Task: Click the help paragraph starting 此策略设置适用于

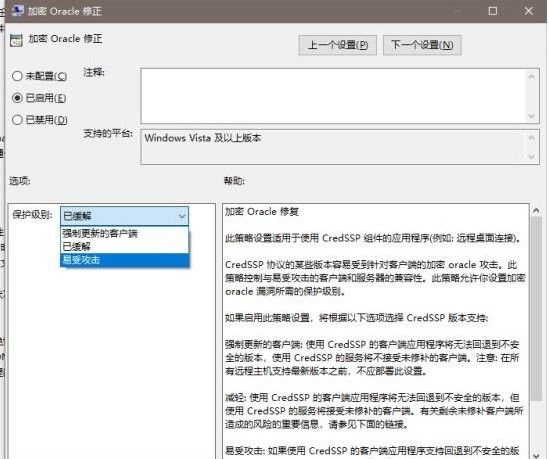Action: click(373, 238)
